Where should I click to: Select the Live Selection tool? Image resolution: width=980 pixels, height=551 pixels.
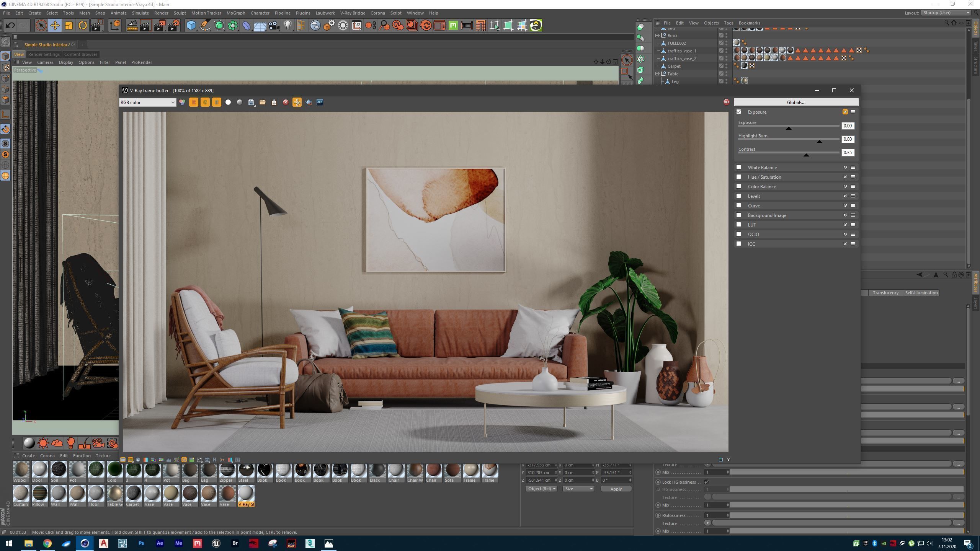[x=41, y=26]
